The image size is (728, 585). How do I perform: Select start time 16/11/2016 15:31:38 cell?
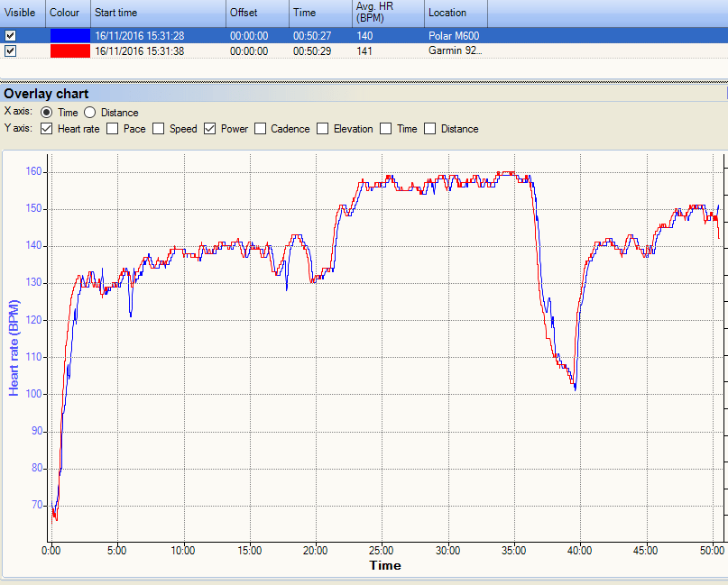(140, 51)
